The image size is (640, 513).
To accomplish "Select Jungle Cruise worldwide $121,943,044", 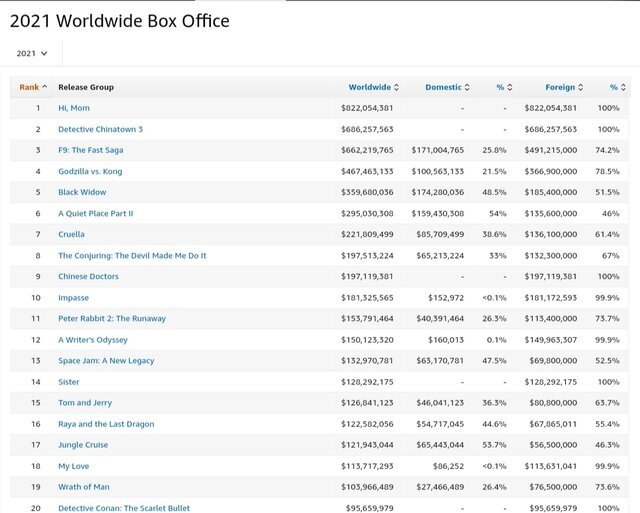I will click(x=367, y=445).
